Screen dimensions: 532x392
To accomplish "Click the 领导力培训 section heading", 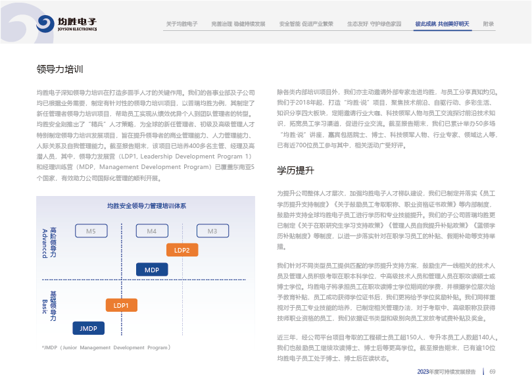I will 60,68.
